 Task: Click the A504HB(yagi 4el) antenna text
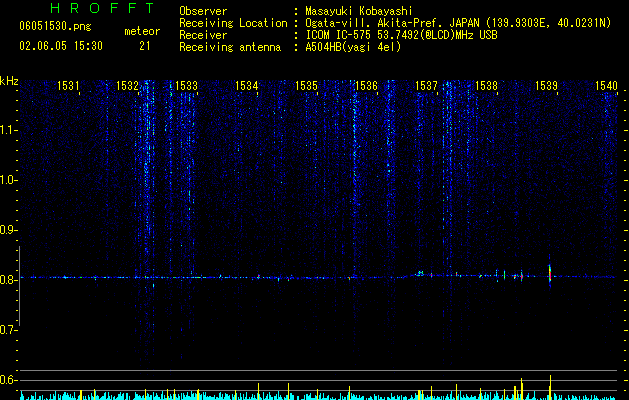(353, 47)
